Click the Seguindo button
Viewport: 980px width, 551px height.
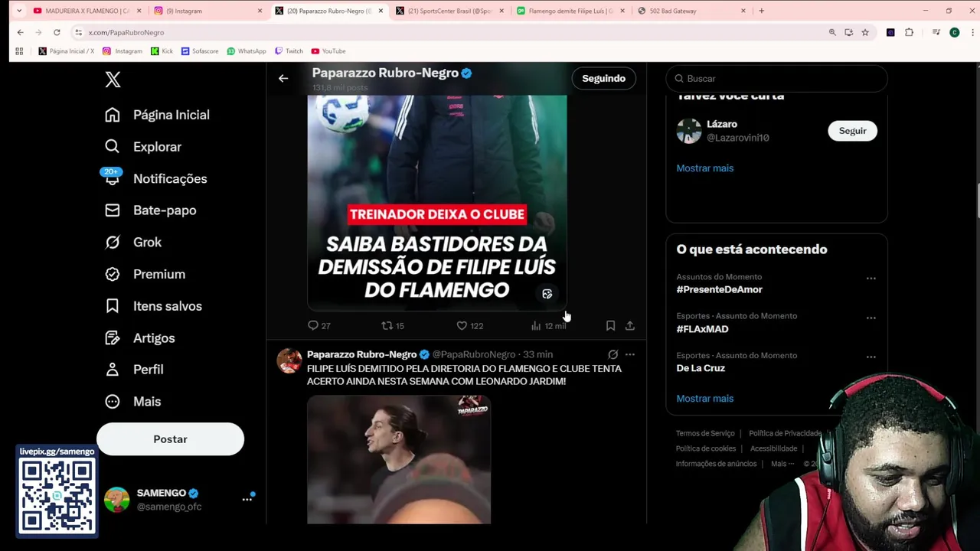click(x=603, y=78)
